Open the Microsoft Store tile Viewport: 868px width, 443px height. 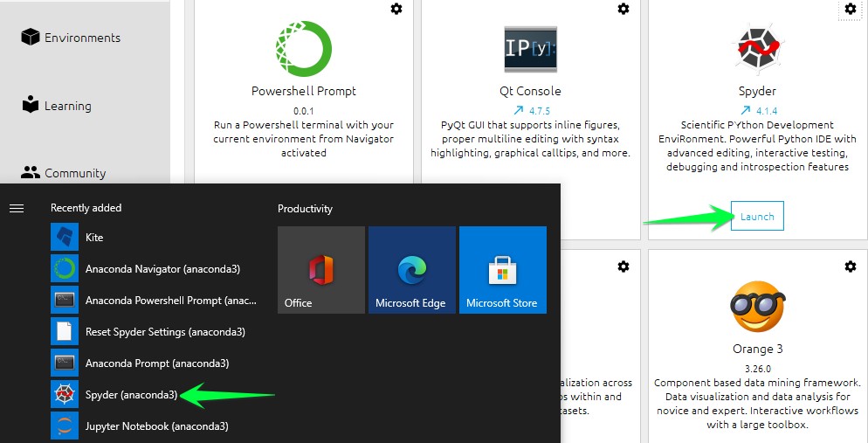tap(503, 270)
